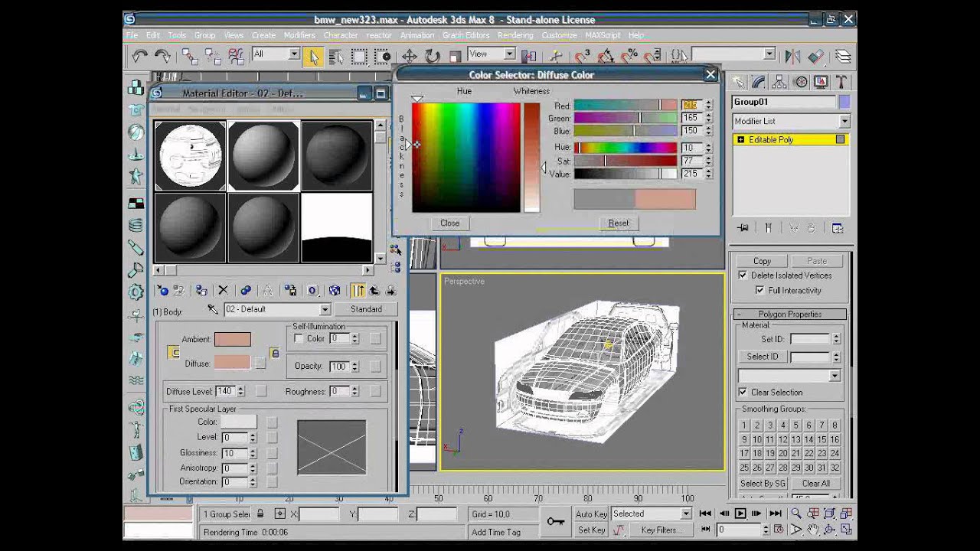
Task: Toggle the Angle Snap magnet
Action: coord(606,55)
